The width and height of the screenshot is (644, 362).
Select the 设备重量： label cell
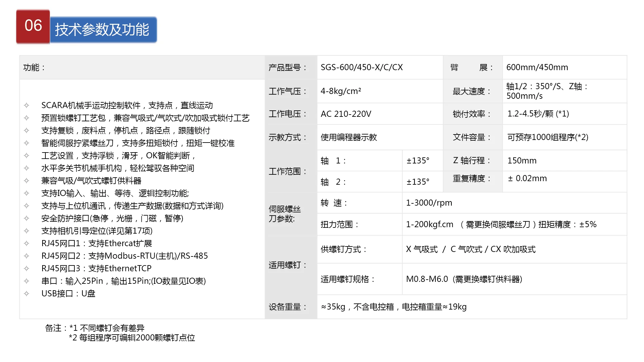(291, 307)
